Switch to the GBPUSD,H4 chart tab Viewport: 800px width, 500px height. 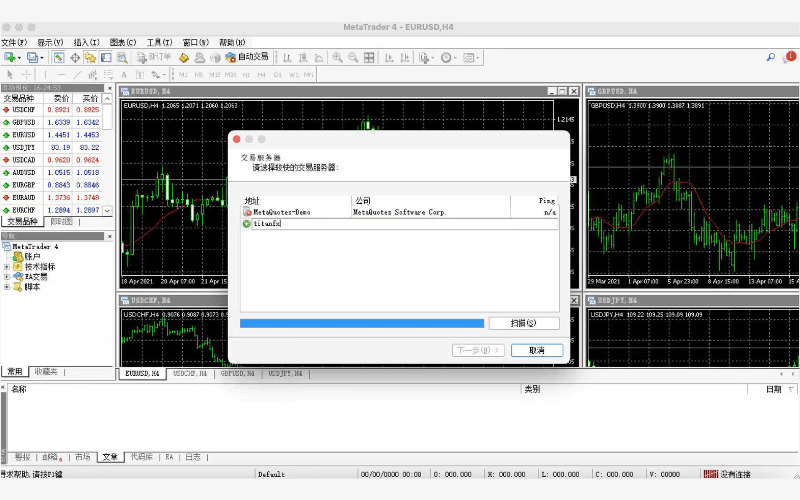click(237, 373)
